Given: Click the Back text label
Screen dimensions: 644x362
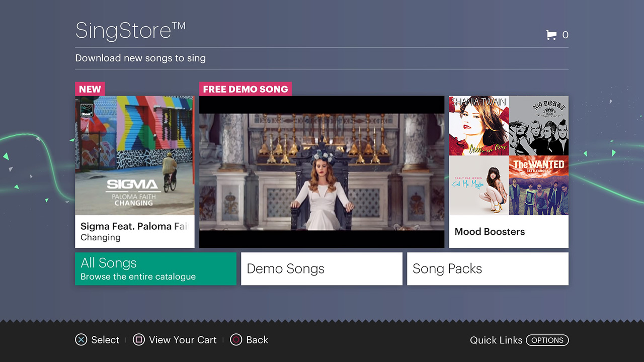Looking at the screenshot, I should pyautogui.click(x=257, y=340).
